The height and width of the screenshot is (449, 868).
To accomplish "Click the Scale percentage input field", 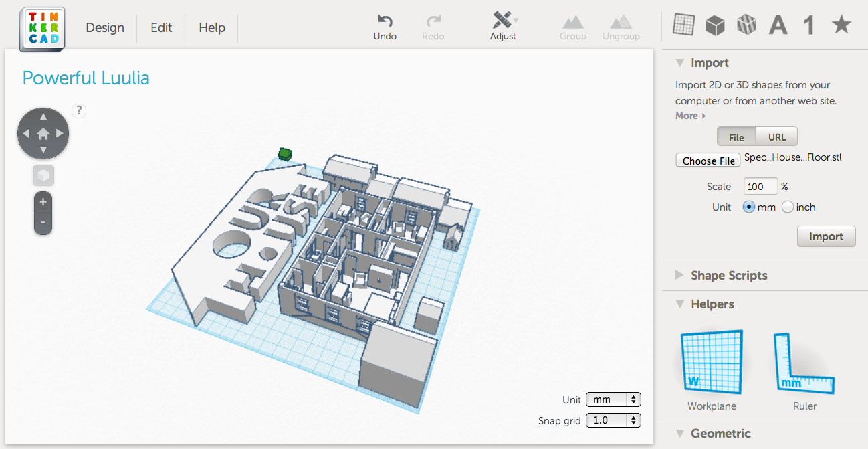I will click(x=760, y=186).
